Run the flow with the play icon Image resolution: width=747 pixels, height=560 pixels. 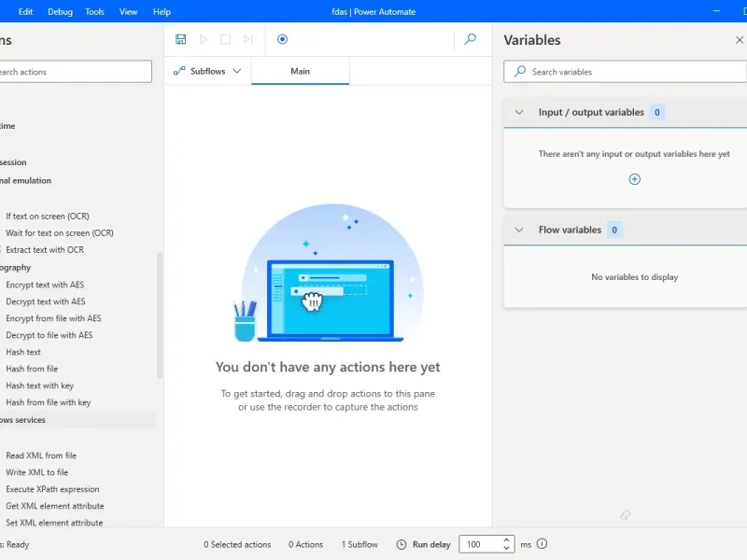(x=204, y=39)
